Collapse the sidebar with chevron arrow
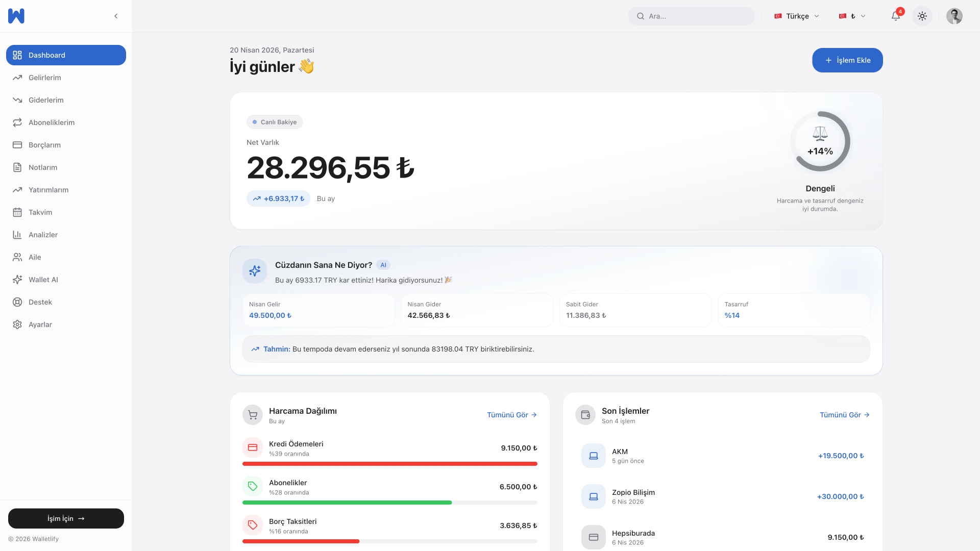The height and width of the screenshot is (551, 980). coord(116,16)
